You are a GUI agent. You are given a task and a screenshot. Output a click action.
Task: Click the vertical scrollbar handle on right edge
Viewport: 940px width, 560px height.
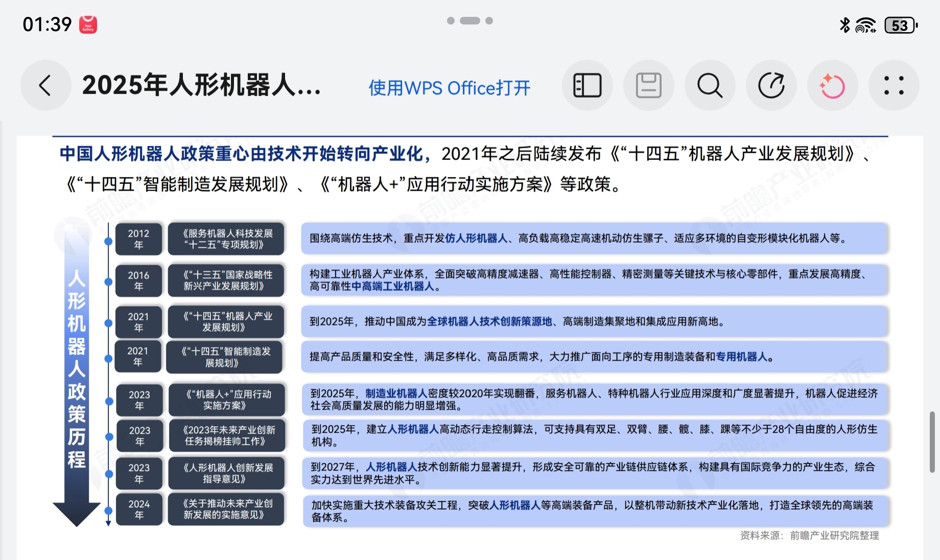[x=932, y=442]
